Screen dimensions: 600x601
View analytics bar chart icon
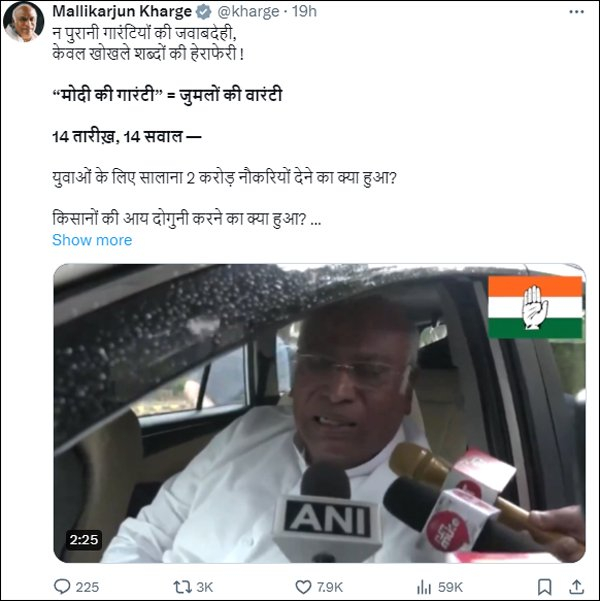tap(424, 586)
